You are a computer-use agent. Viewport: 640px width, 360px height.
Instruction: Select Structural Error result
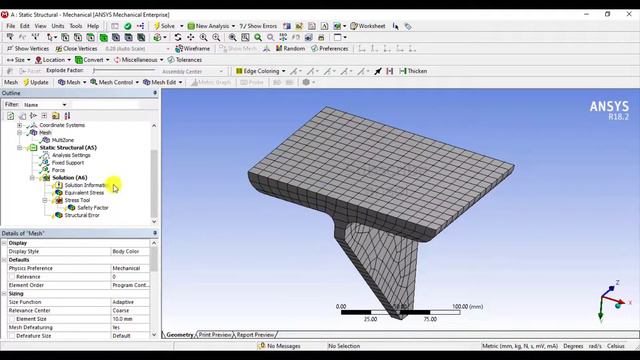[x=82, y=215]
